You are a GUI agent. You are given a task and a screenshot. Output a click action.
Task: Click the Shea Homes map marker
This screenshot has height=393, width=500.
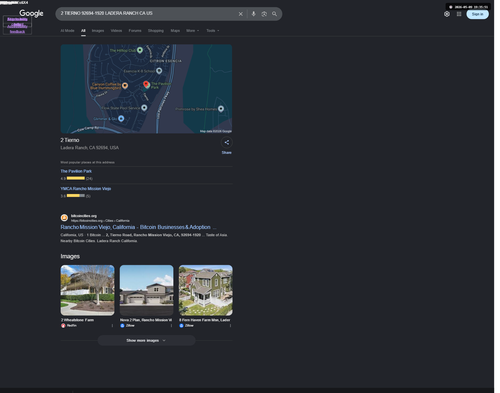click(221, 109)
